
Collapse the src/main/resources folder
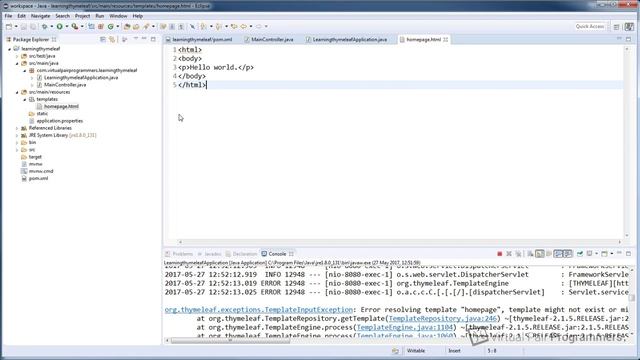pyautogui.click(x=17, y=92)
